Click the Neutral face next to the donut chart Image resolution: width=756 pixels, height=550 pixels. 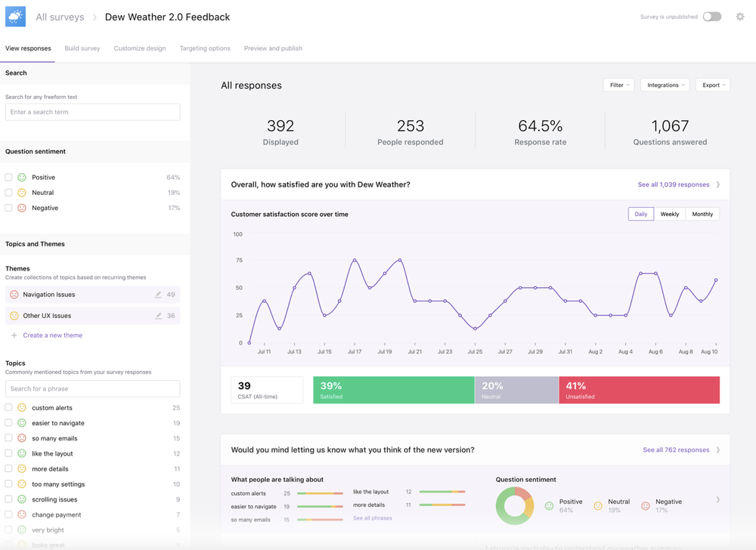tap(598, 505)
